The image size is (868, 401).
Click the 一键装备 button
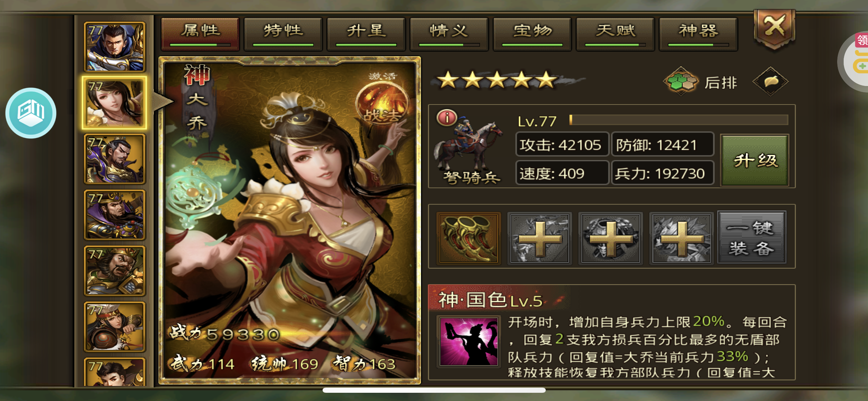pyautogui.click(x=751, y=238)
